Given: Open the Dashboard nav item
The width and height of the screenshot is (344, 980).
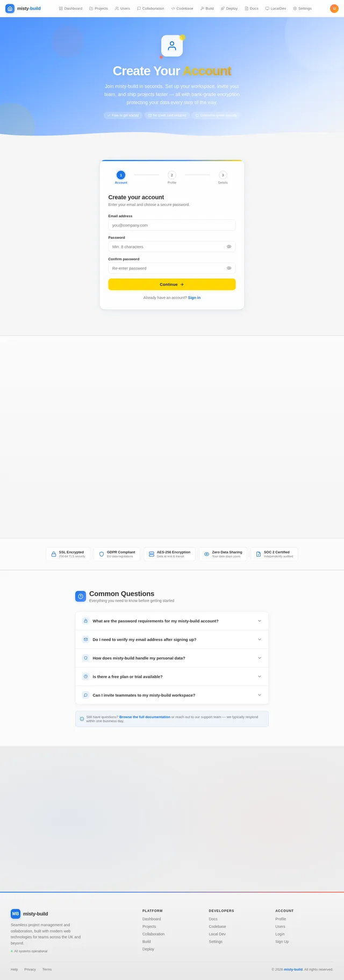Looking at the screenshot, I should coord(70,9).
